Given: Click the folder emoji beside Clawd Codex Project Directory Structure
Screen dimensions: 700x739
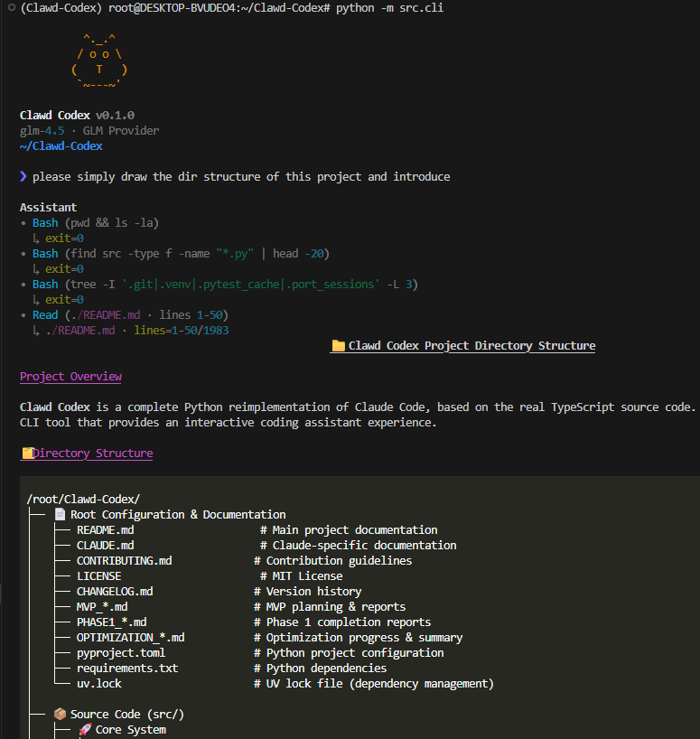Looking at the screenshot, I should point(338,345).
